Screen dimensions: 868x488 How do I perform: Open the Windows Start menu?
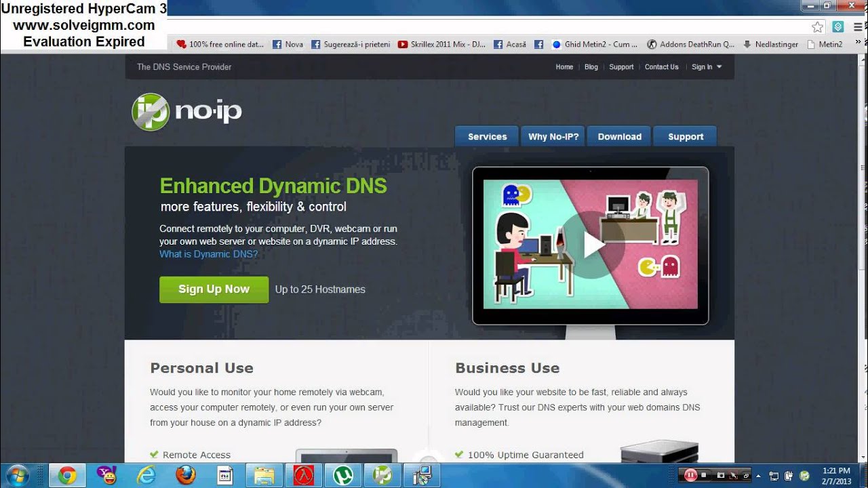(x=16, y=475)
